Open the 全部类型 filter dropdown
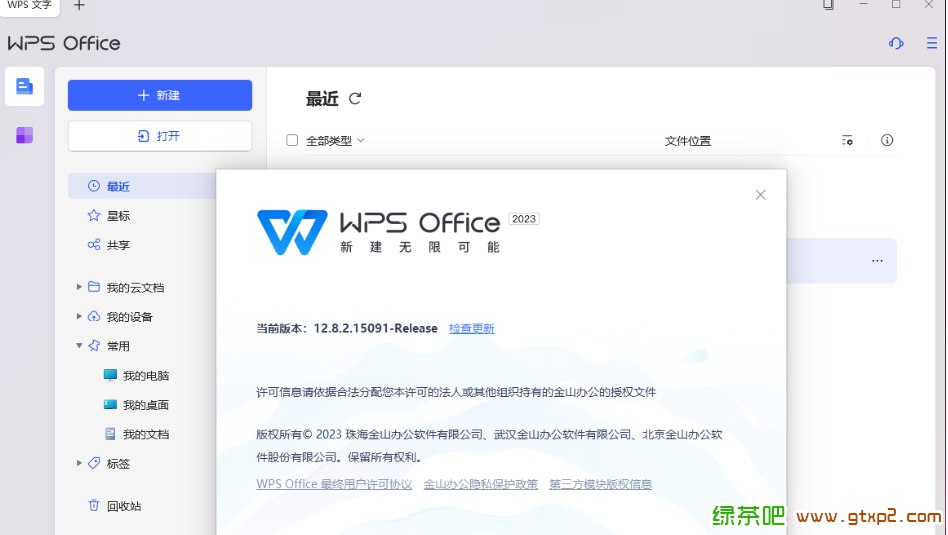 click(335, 140)
